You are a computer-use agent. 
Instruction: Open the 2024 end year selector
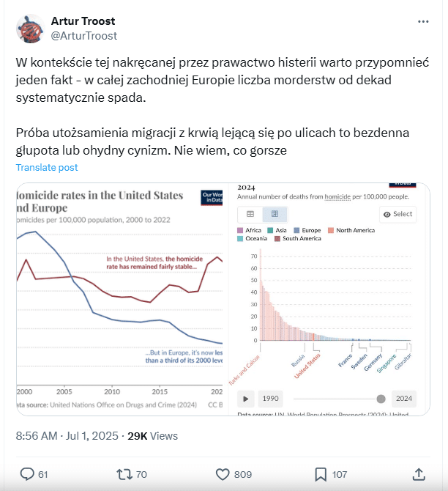pyautogui.click(x=402, y=399)
